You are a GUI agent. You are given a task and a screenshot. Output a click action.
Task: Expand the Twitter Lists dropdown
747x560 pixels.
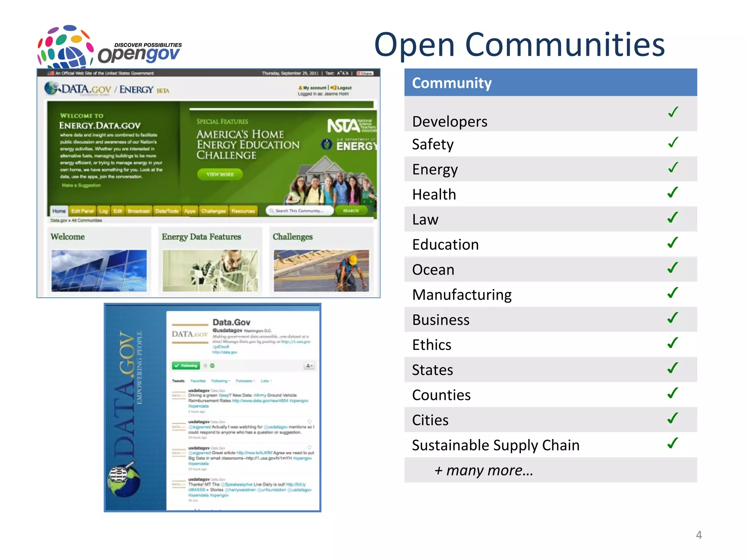(266, 381)
